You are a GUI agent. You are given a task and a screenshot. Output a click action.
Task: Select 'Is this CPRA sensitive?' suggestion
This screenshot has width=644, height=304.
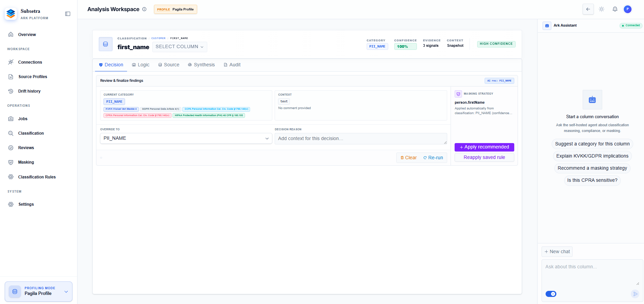click(x=592, y=180)
